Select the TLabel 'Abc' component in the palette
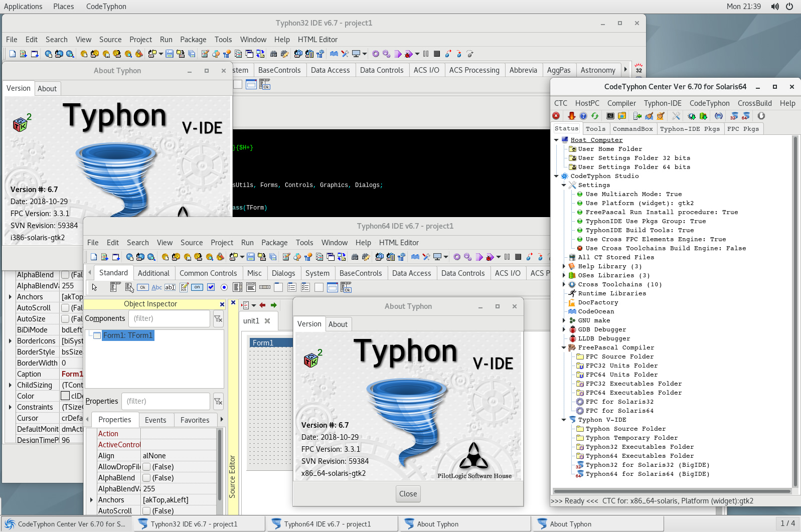The image size is (801, 532). pyautogui.click(x=157, y=287)
